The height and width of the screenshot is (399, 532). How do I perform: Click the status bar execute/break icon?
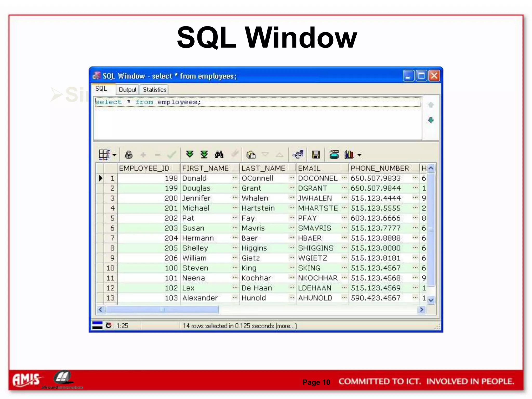97,325
